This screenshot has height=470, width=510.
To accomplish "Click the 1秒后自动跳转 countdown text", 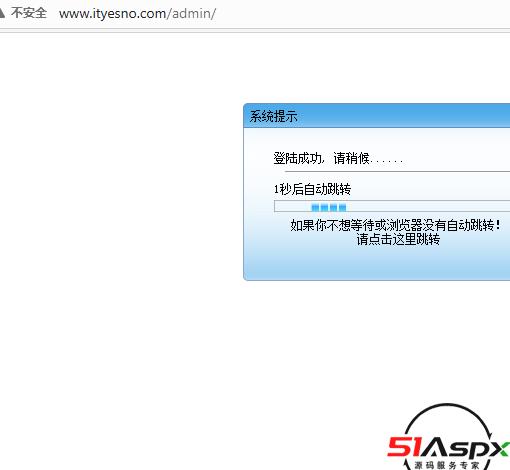I will pos(312,189).
